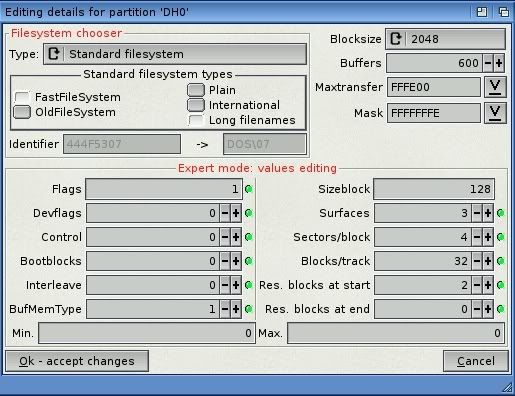
Task: Click green indicator beside Sectors/block field
Action: pos(500,237)
